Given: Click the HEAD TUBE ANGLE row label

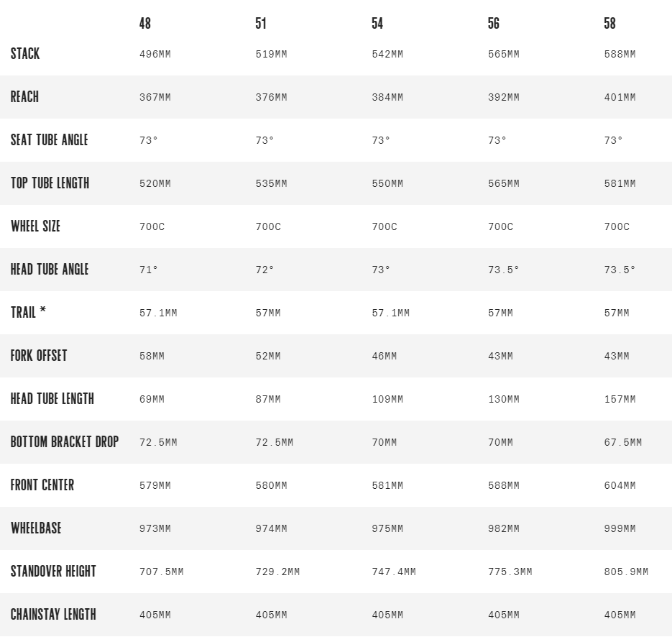Looking at the screenshot, I should (50, 270).
